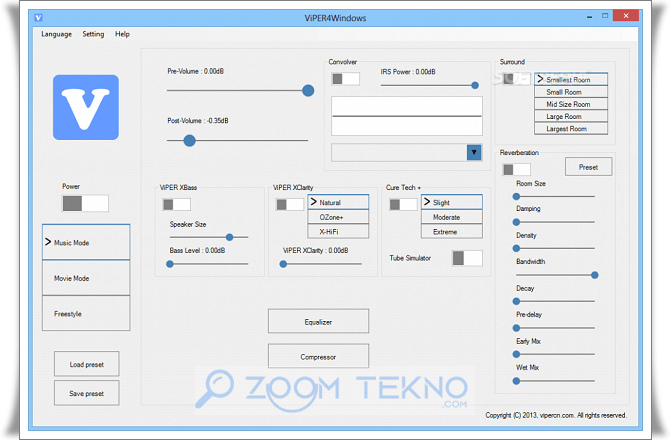Open the Compressor
Image resolution: width=671 pixels, height=440 pixels.
point(318,356)
